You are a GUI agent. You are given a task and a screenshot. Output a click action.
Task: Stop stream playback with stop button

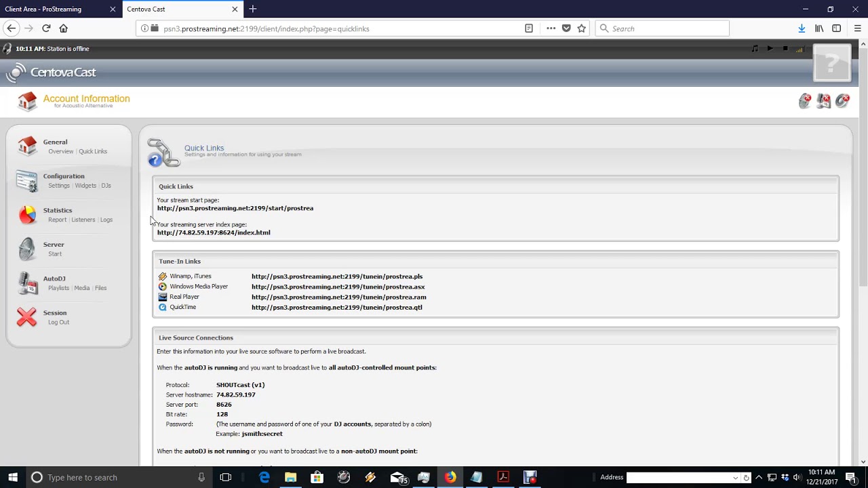(x=785, y=49)
